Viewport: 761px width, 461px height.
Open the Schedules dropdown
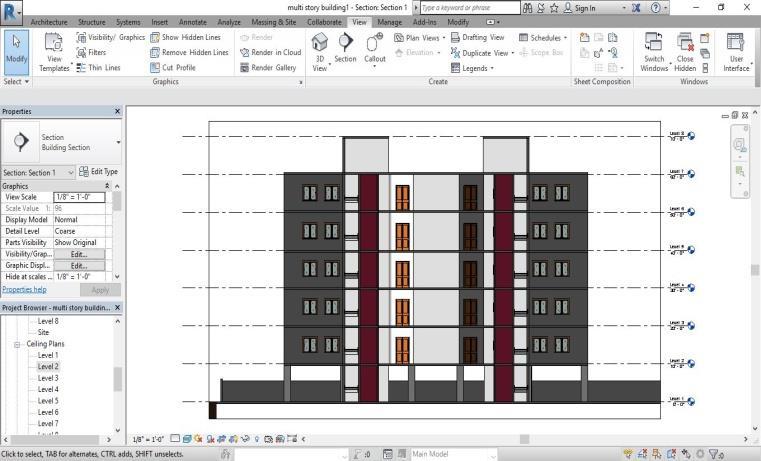[543, 37]
